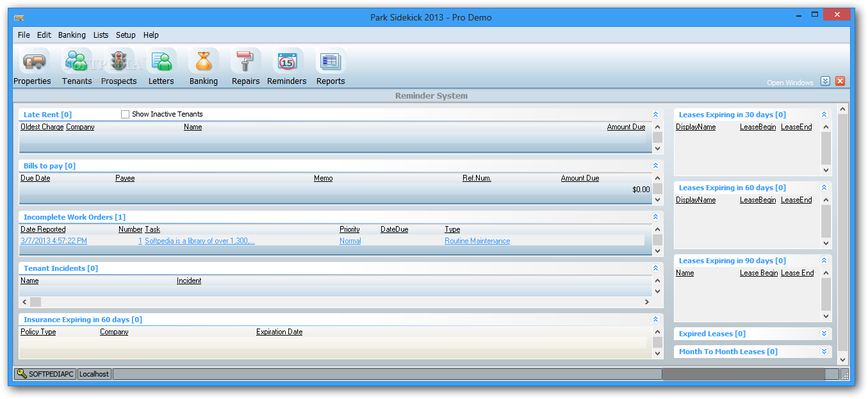This screenshot has width=868, height=399.
Task: Sort Bills to pay by Payee column
Action: (125, 178)
